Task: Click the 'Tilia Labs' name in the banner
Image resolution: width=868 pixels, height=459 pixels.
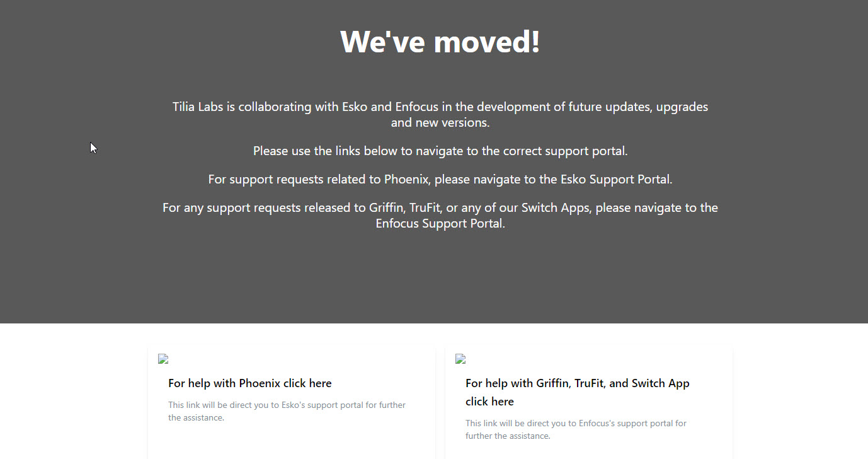Action: [198, 107]
